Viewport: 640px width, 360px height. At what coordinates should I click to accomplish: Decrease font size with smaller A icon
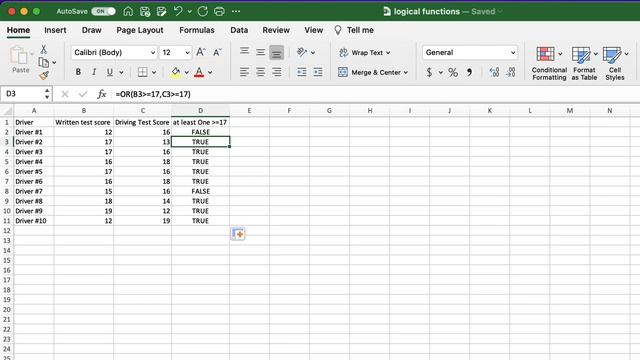tap(217, 52)
